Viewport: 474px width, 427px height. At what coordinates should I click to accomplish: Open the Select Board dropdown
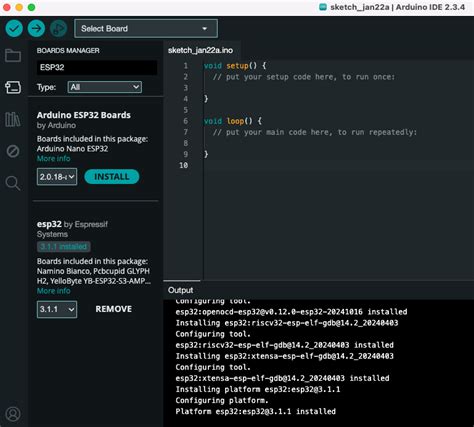146,29
